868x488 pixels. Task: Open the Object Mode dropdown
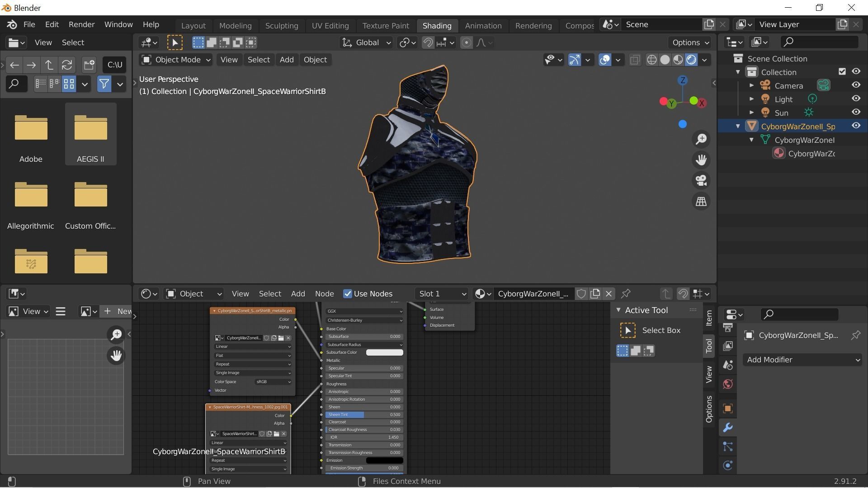click(176, 60)
